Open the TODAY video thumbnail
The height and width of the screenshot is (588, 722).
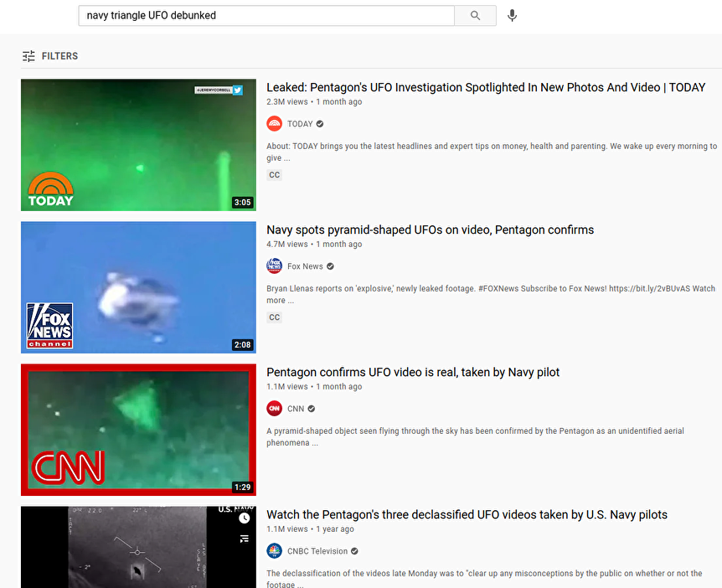[x=138, y=145]
